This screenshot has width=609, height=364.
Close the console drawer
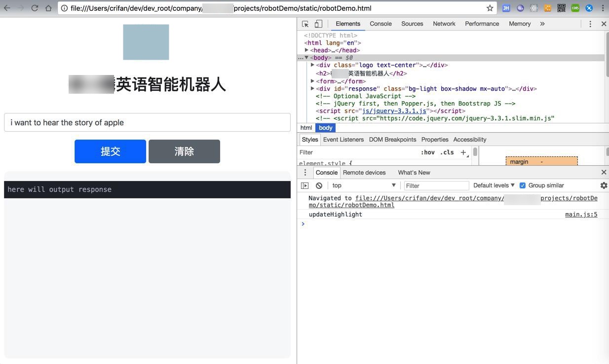point(604,172)
